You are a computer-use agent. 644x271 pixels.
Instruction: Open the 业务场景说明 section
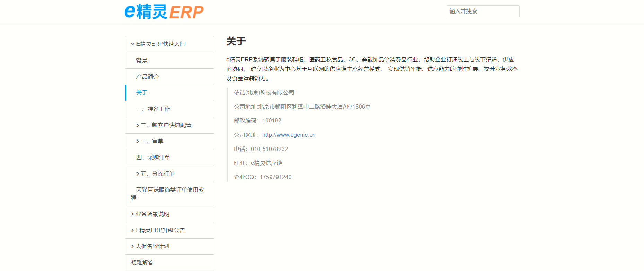(152, 214)
